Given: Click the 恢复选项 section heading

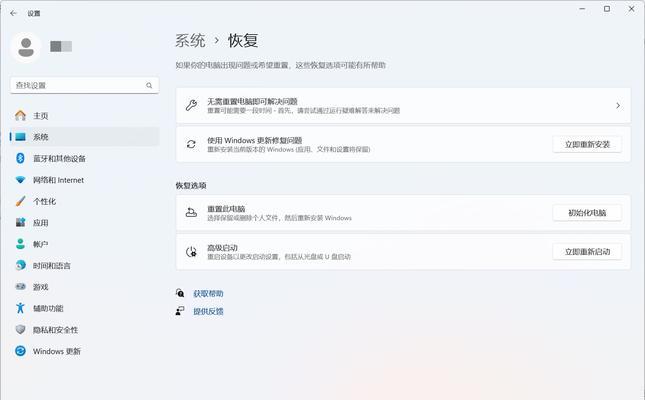Looking at the screenshot, I should tap(191, 186).
